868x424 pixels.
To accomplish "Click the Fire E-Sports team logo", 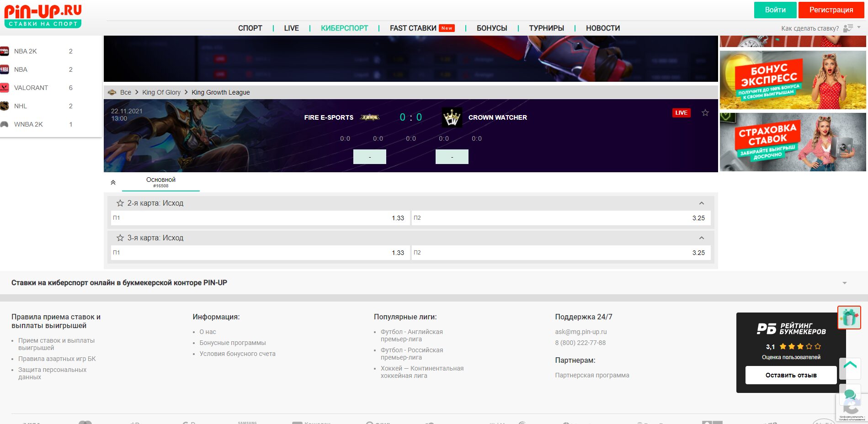I will point(370,117).
